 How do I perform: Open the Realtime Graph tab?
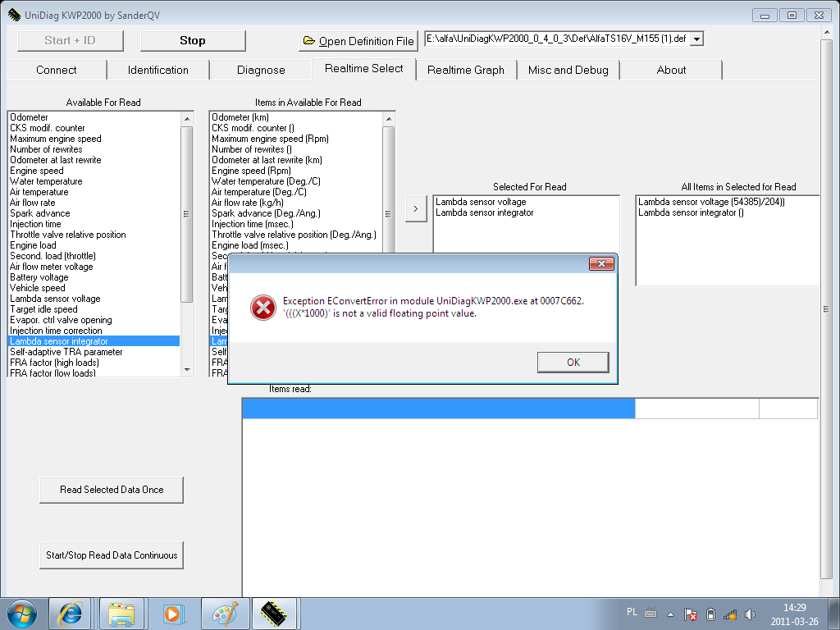pyautogui.click(x=466, y=71)
